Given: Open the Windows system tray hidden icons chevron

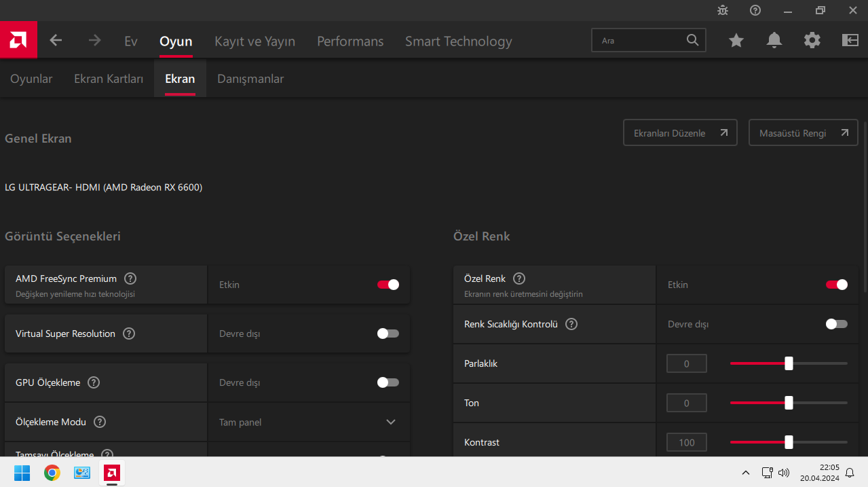Looking at the screenshot, I should 746,473.
